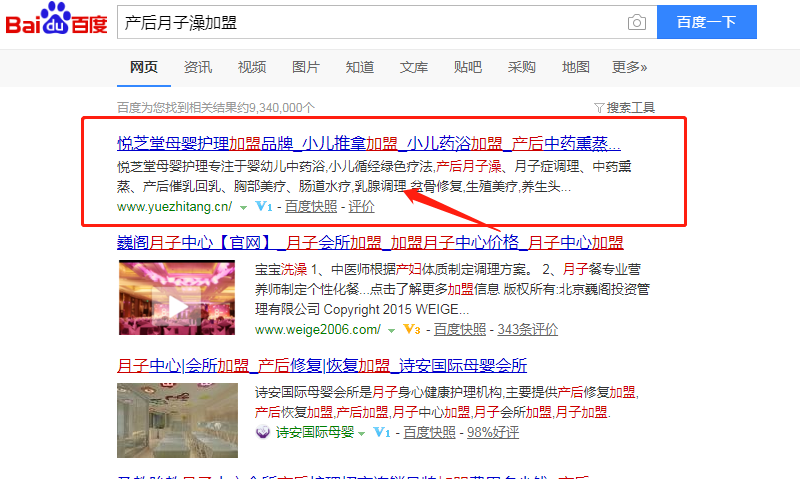
Task: Open dropdown arrow beside 诗安国际母婴
Action: [x=364, y=432]
